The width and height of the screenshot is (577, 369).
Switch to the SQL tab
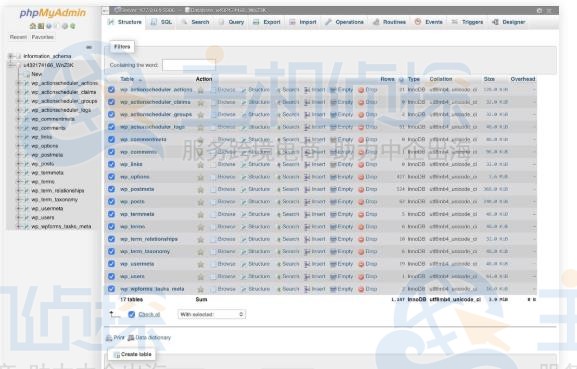[162, 22]
